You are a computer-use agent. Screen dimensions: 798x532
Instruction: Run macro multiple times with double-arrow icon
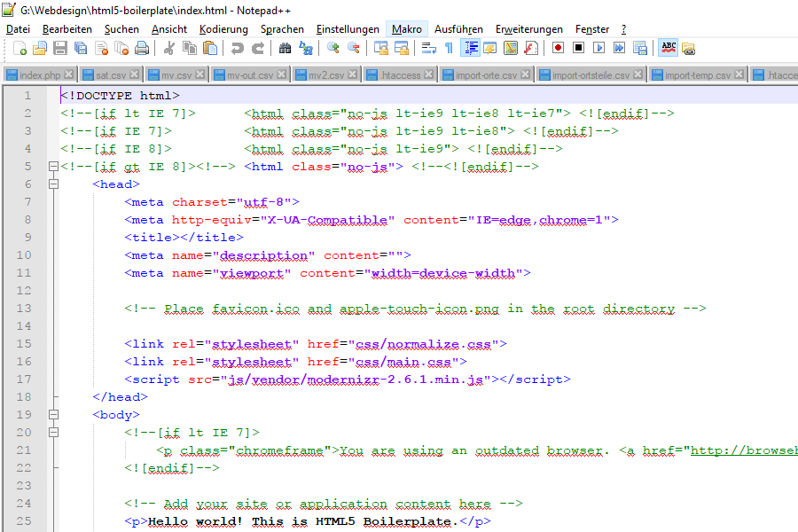click(x=620, y=49)
